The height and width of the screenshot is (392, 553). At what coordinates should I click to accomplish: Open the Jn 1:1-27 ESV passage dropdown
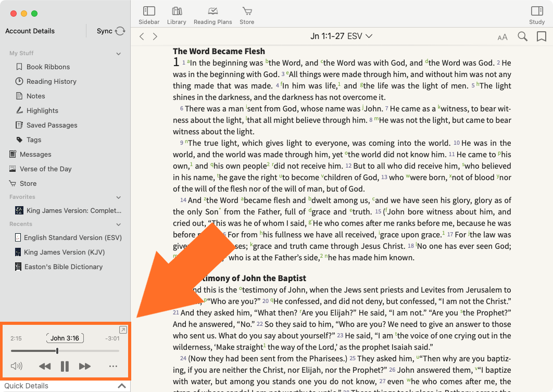click(342, 36)
